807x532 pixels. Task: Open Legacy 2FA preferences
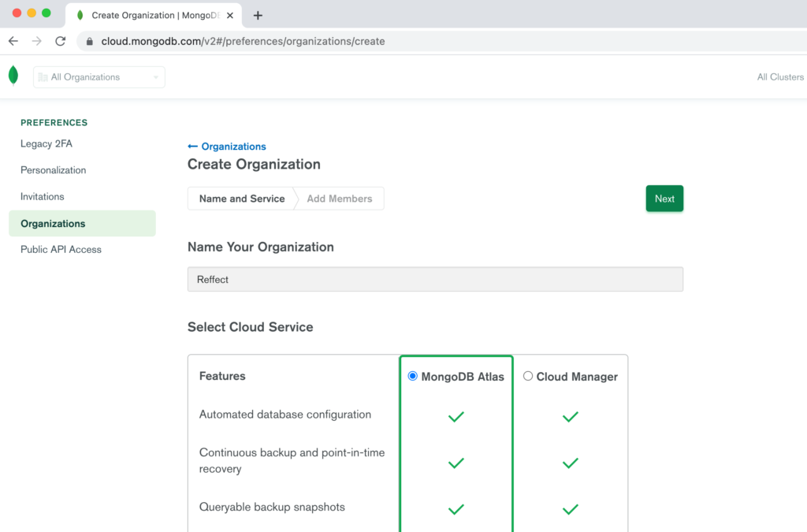[x=46, y=143]
